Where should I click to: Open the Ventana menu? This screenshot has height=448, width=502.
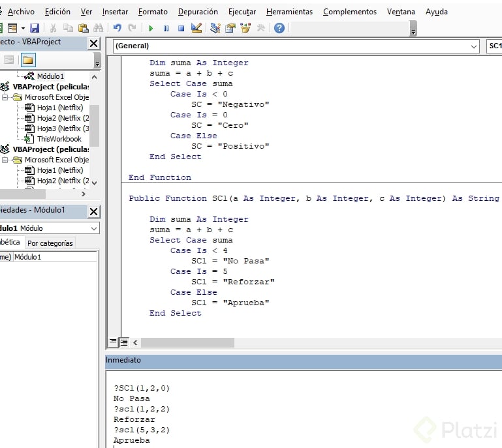[x=401, y=12]
